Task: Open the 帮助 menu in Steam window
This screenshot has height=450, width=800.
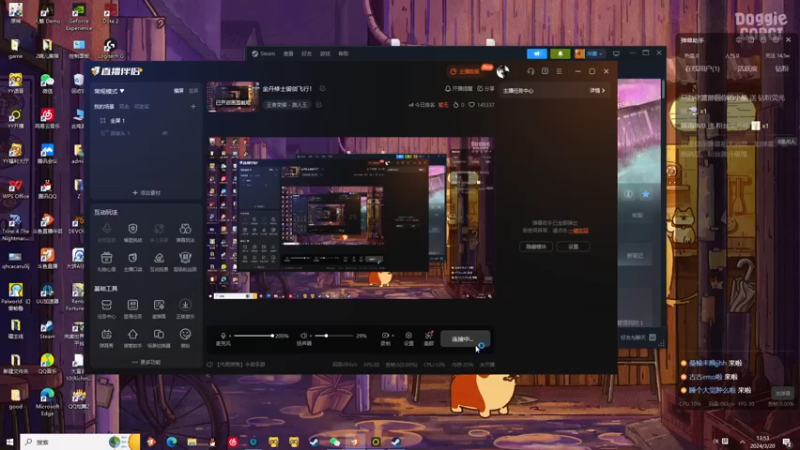Action: 343,54
